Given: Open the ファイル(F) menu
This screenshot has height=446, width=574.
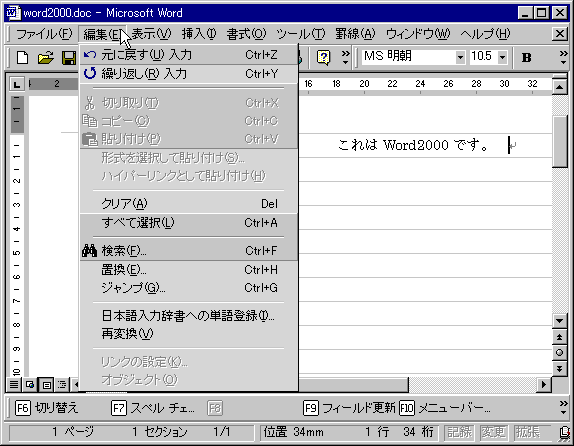Looking at the screenshot, I should pos(44,34).
